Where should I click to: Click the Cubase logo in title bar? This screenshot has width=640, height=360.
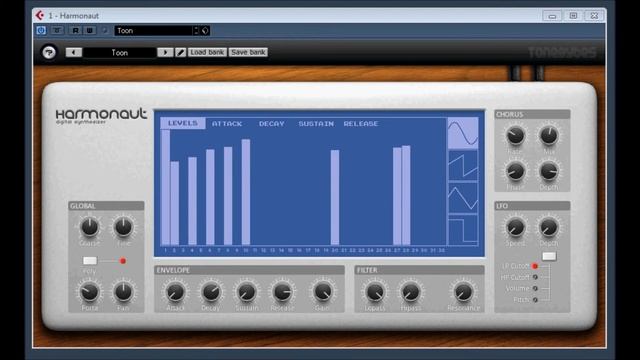pyautogui.click(x=40, y=16)
